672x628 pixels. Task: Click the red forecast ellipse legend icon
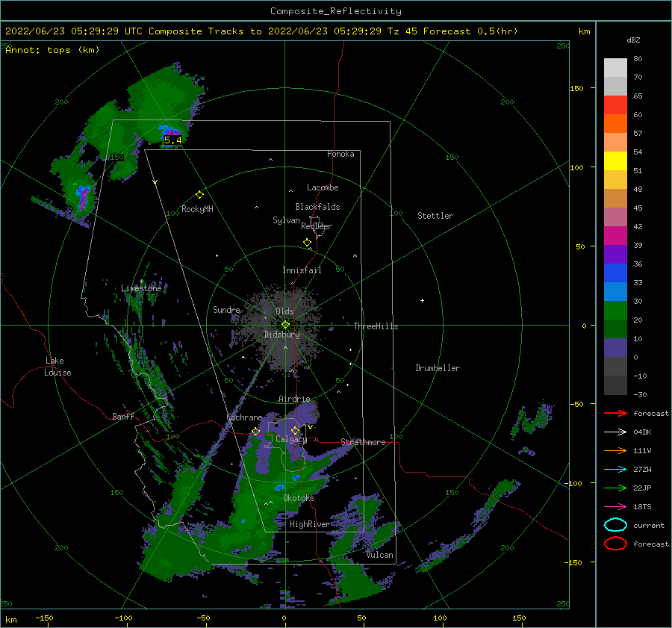click(x=615, y=544)
